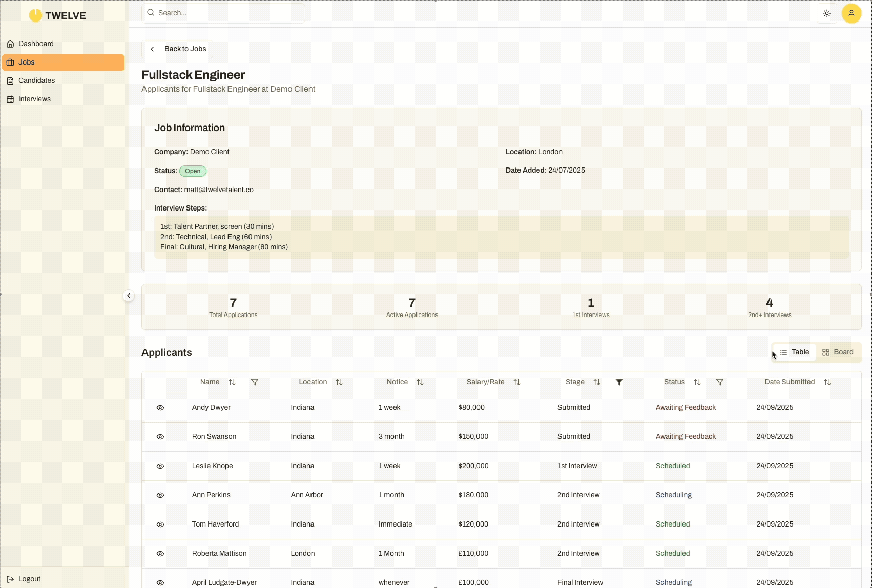
Task: Navigate using Back to Jobs button
Action: pyautogui.click(x=177, y=49)
